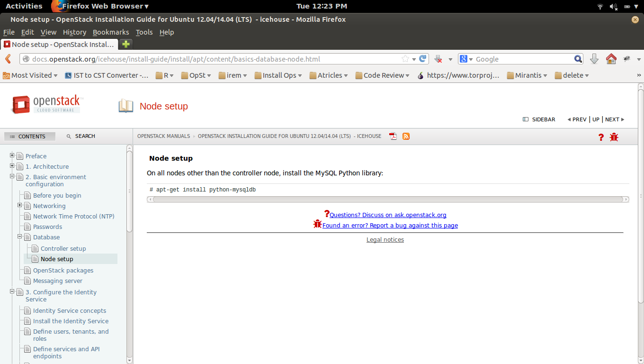The image size is (644, 364).
Task: Collapse the Database tree node
Action: [20, 237]
